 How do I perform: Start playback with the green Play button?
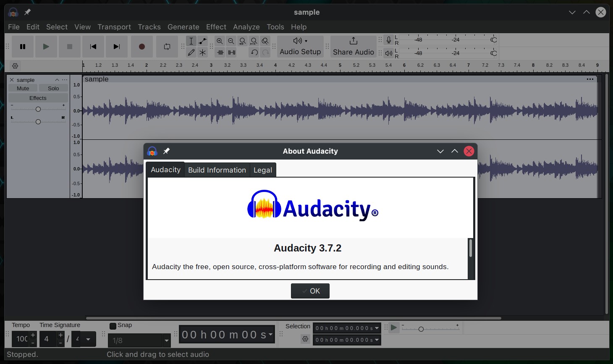tap(46, 47)
